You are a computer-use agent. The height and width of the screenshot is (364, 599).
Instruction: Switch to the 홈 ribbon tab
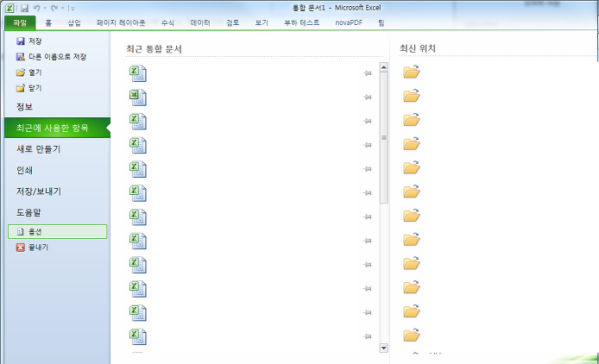48,23
